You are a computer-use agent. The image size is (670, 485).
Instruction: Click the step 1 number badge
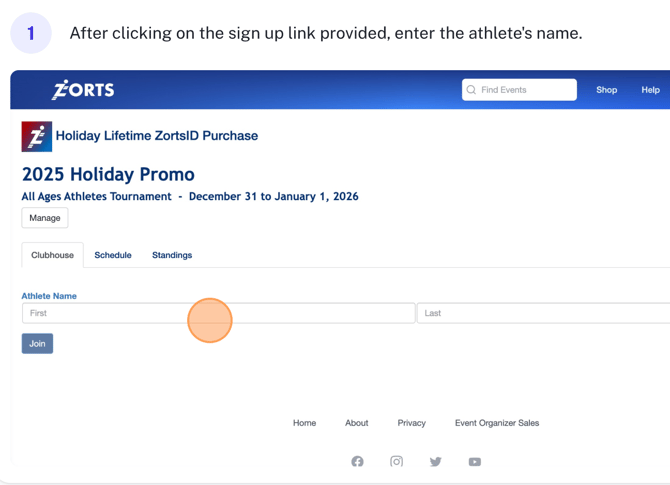point(31,34)
